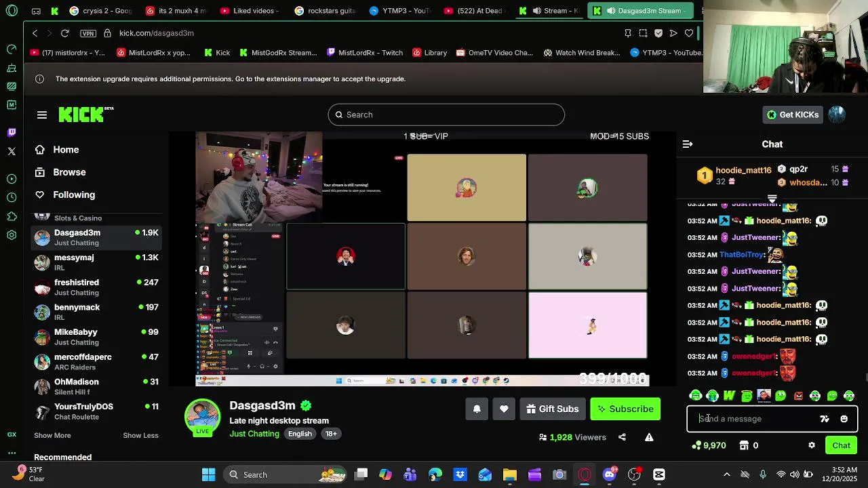Open Opera sidebar settings gear
This screenshot has height=488, width=868.
click(12, 235)
